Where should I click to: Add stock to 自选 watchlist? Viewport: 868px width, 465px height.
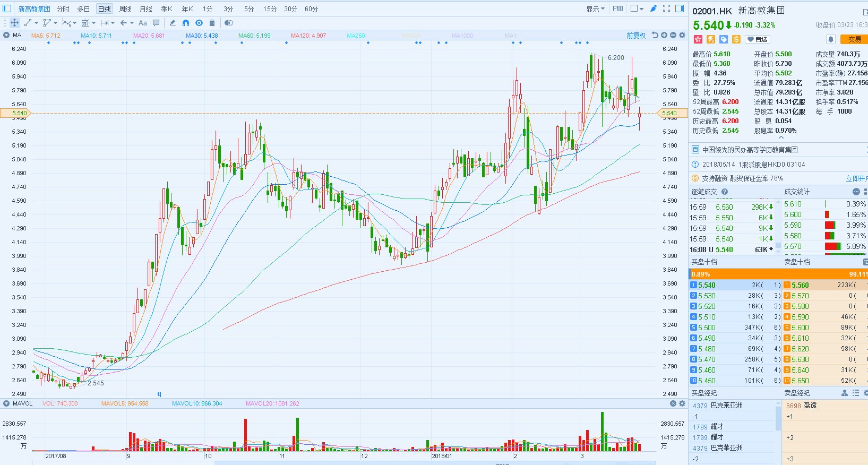(x=757, y=39)
